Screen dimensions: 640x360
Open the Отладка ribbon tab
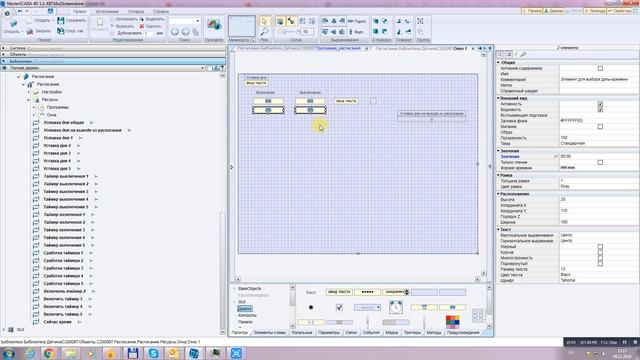[x=136, y=11]
